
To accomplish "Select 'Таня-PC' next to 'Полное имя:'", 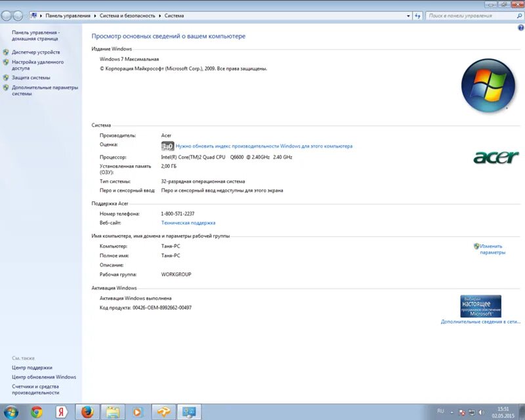I will pos(171,255).
